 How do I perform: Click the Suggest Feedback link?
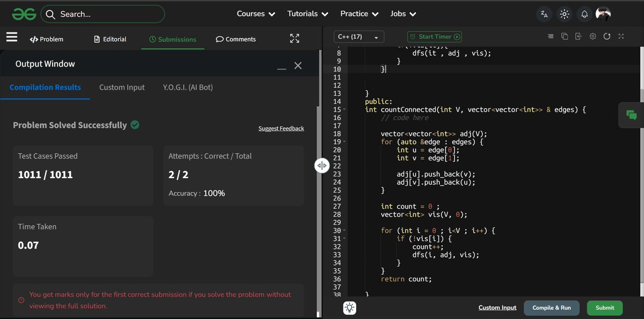click(x=281, y=129)
